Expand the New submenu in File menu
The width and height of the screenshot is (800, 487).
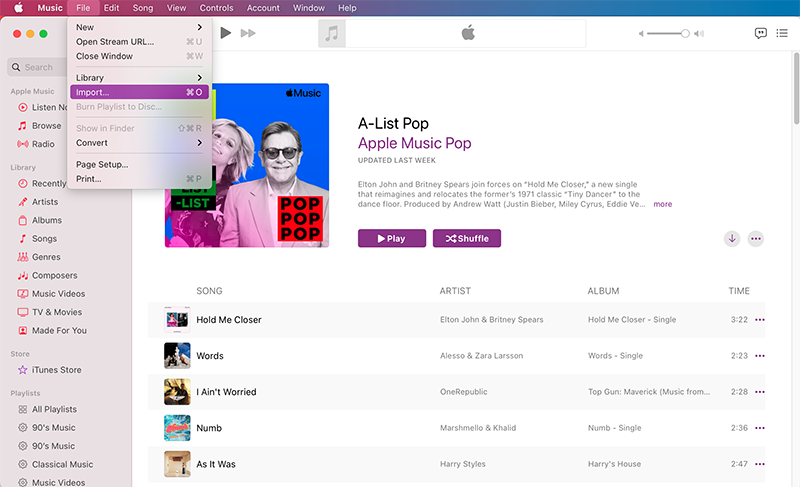point(139,27)
